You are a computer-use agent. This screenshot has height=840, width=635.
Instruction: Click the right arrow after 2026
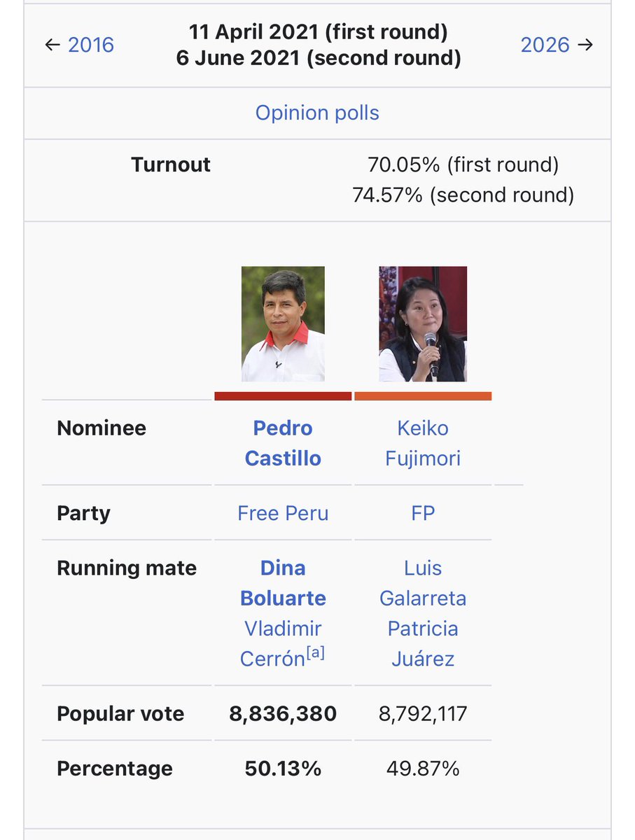coord(585,45)
